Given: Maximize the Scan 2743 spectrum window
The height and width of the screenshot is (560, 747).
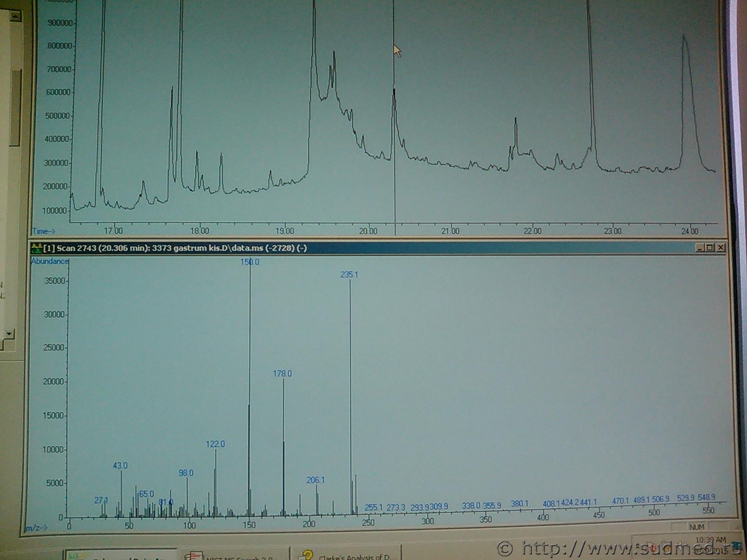Looking at the screenshot, I should 710,248.
